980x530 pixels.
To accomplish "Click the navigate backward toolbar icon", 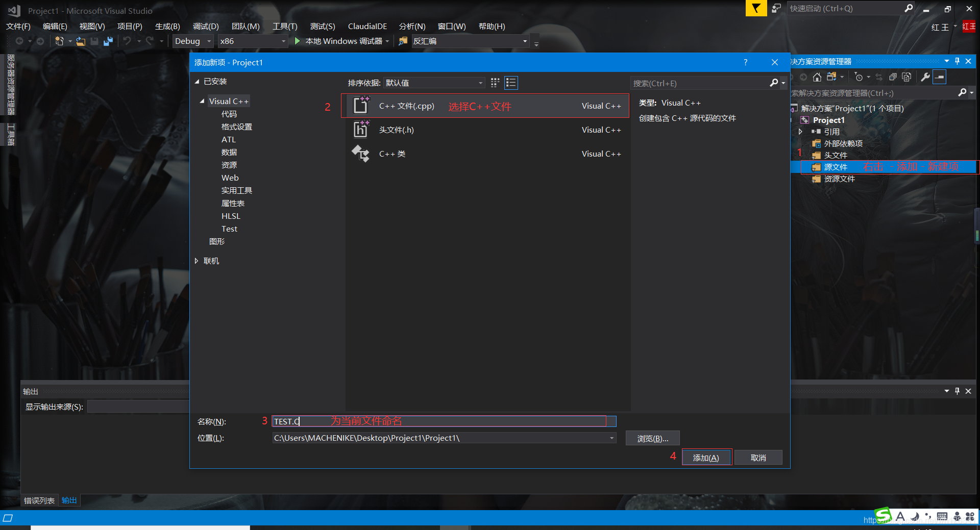I will [x=19, y=41].
